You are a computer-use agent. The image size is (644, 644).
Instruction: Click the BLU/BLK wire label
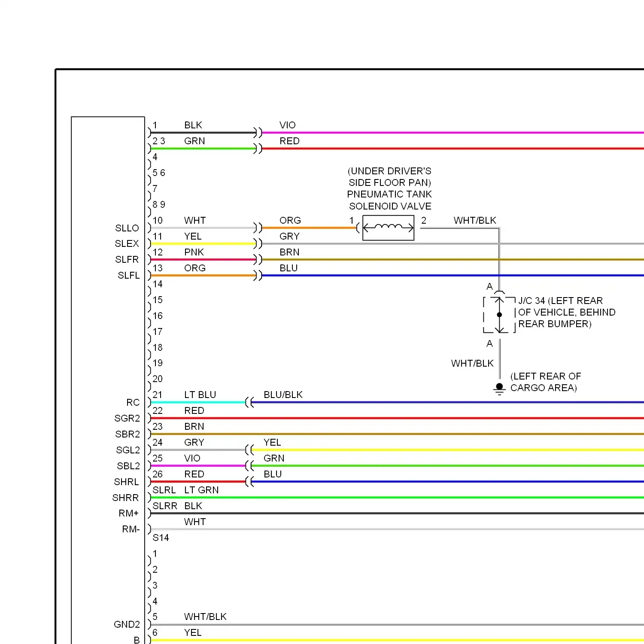click(x=283, y=395)
